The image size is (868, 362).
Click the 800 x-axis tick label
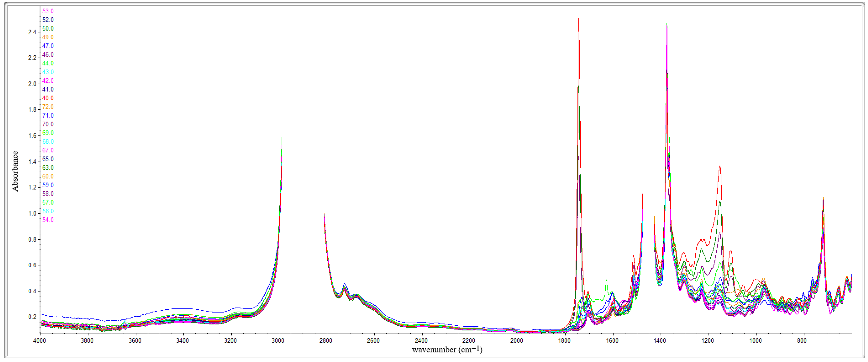tap(802, 341)
